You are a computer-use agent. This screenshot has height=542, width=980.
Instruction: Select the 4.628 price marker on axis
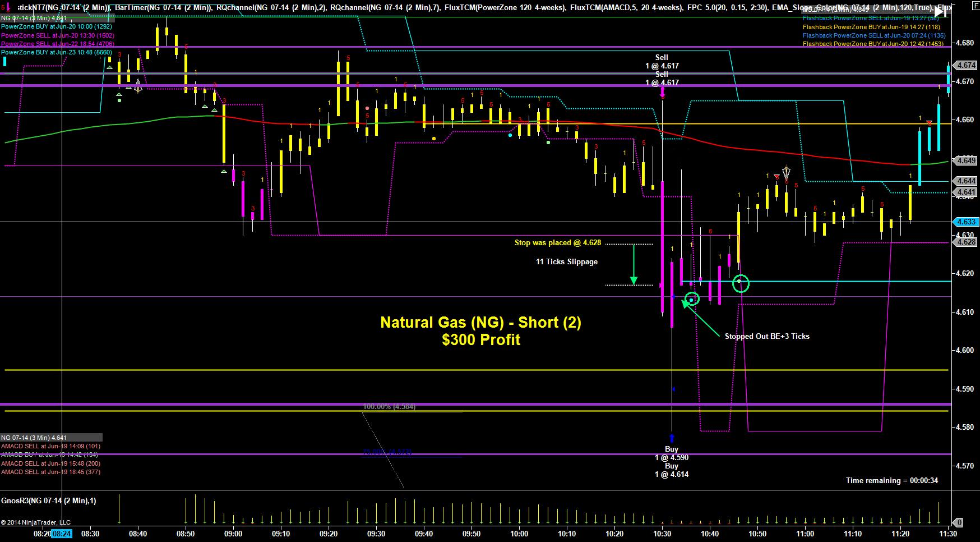point(966,242)
